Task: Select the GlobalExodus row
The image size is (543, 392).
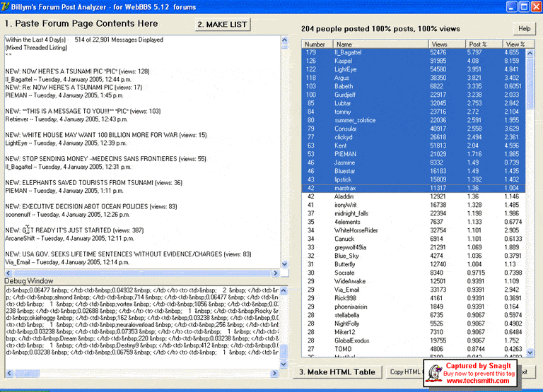Action: tap(414, 341)
